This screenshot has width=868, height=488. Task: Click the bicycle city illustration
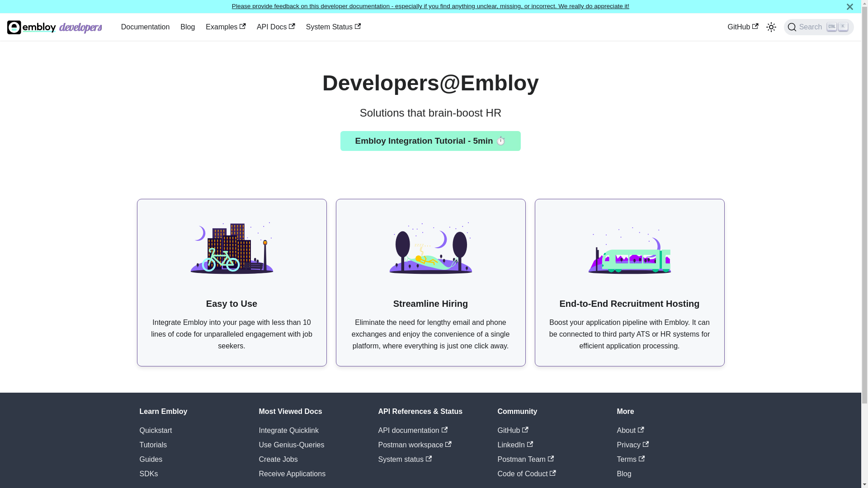(231, 248)
